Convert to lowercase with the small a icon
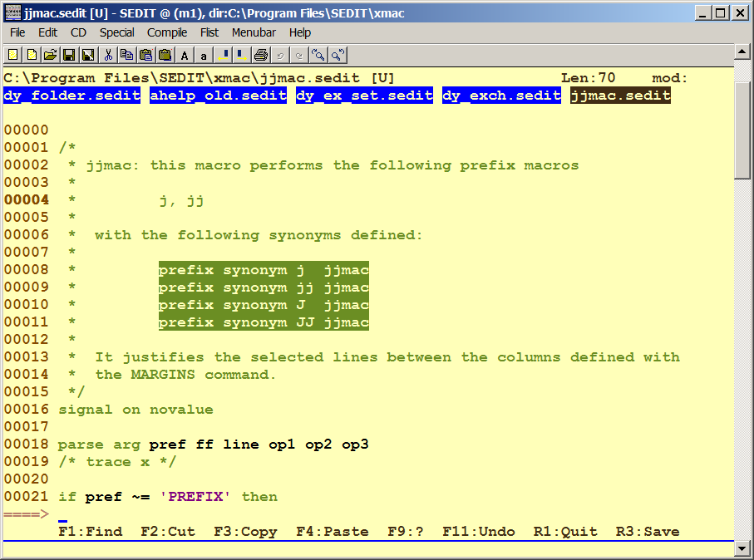Screen dimensions: 754x560 coord(204,56)
